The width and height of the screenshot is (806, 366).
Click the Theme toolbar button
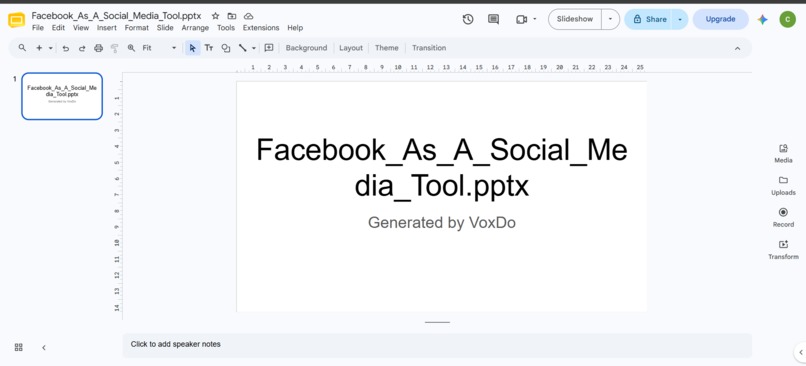[387, 48]
